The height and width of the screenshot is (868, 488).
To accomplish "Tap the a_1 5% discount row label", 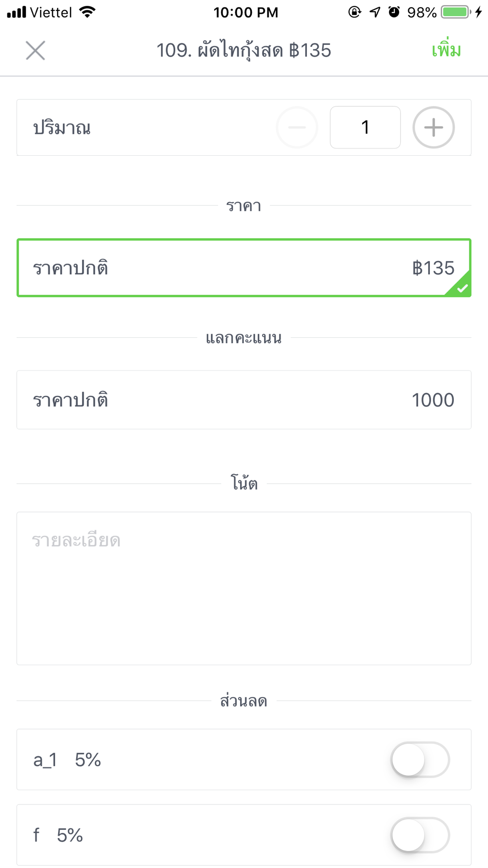I will click(67, 760).
